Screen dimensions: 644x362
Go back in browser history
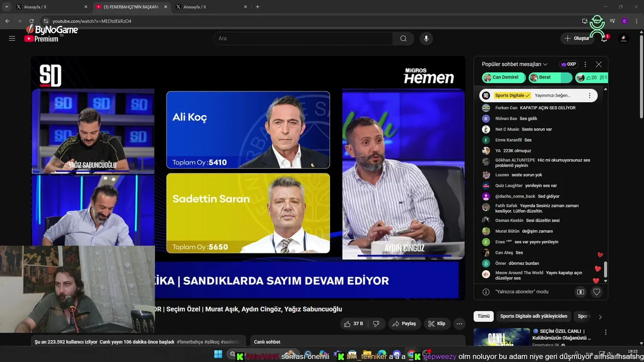7,21
